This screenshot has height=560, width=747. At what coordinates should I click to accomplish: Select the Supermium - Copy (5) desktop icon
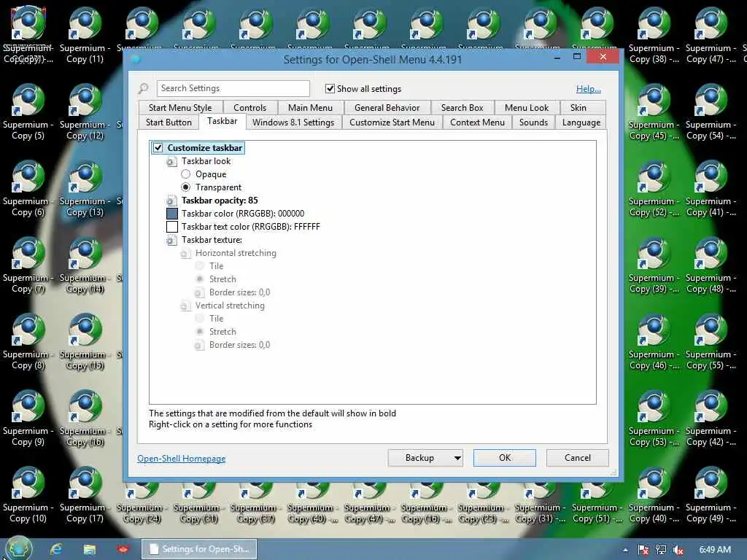(28, 112)
